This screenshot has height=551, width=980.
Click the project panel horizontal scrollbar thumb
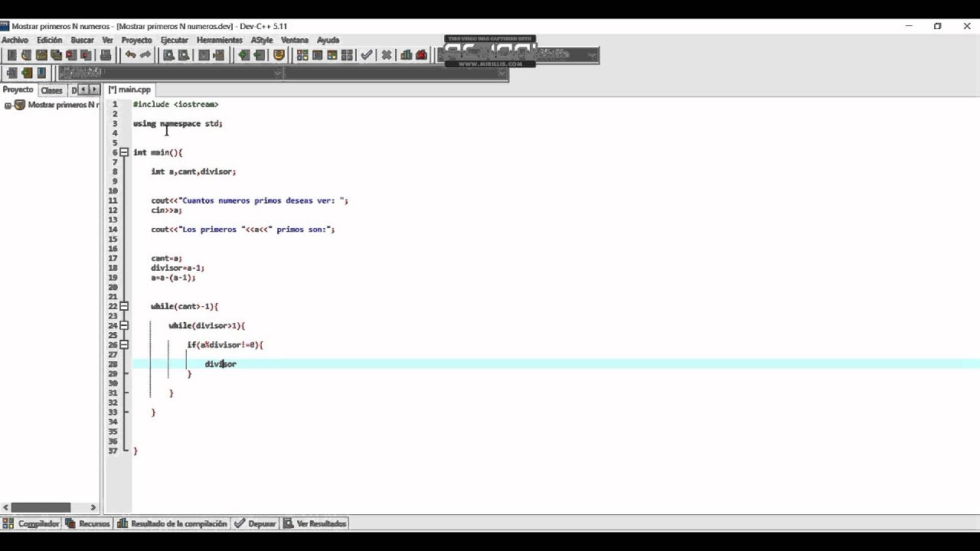[x=41, y=507]
